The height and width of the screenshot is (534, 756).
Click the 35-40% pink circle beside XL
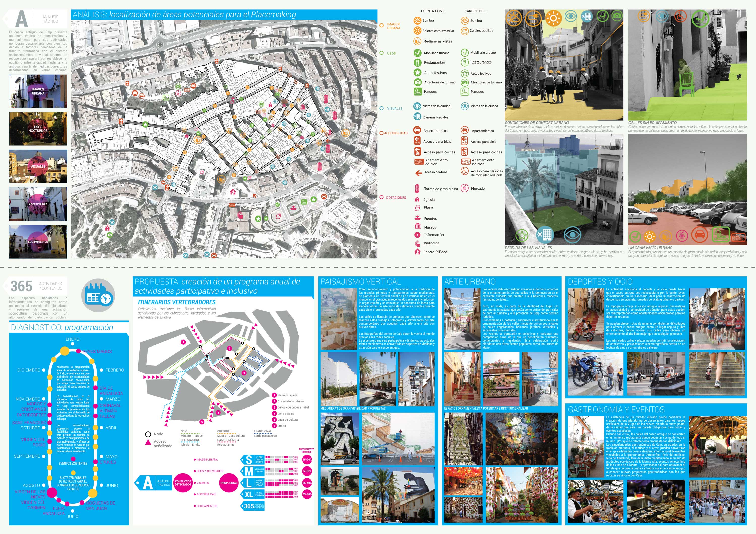307,494
